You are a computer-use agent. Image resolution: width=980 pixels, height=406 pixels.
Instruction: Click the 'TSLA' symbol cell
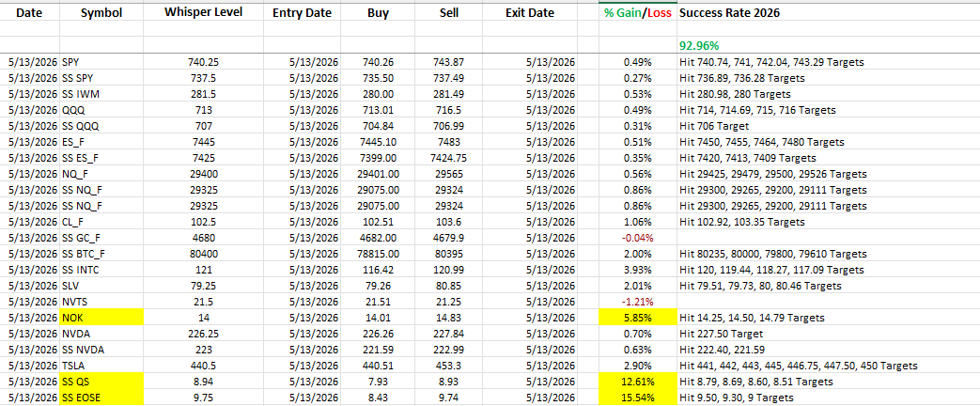click(x=101, y=366)
